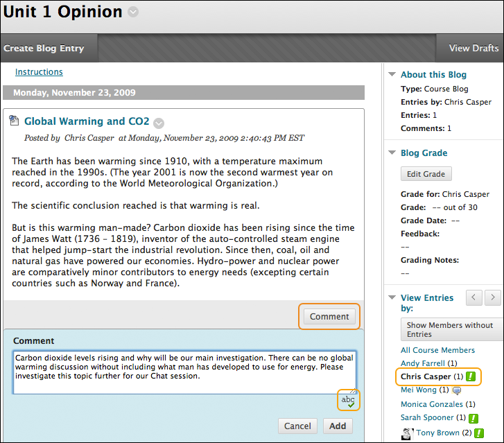Screen dimensions: 504x443
Task: Go to previous member's entries arrow
Action: [474, 298]
